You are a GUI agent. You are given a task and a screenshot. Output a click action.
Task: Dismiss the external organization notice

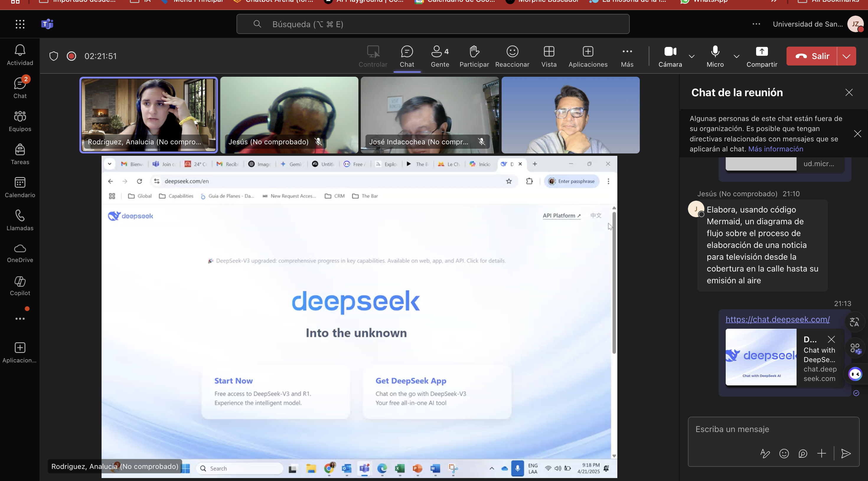point(857,134)
